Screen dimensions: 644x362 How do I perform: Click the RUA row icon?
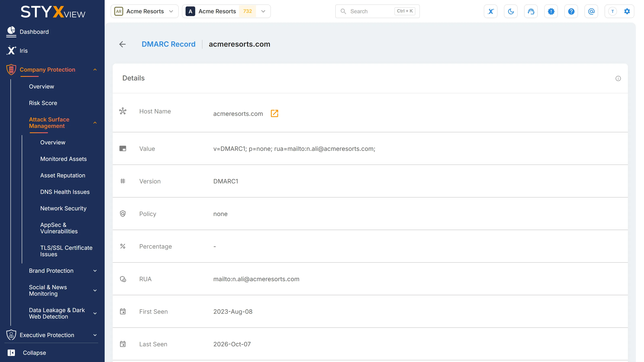click(123, 279)
